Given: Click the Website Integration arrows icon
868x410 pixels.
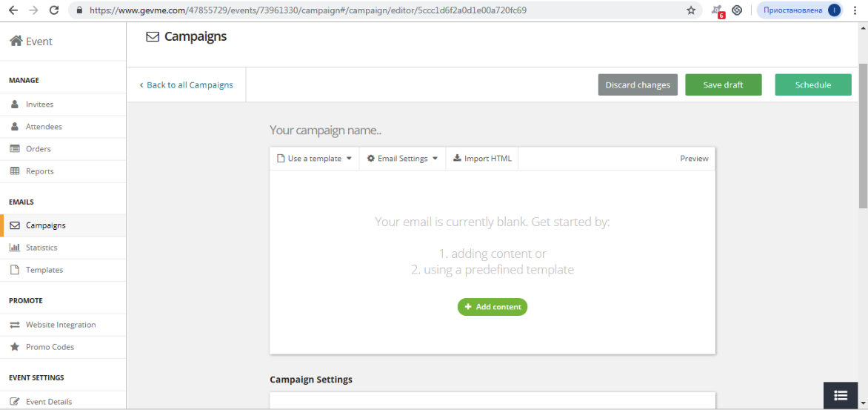Looking at the screenshot, I should pyautogui.click(x=15, y=325).
